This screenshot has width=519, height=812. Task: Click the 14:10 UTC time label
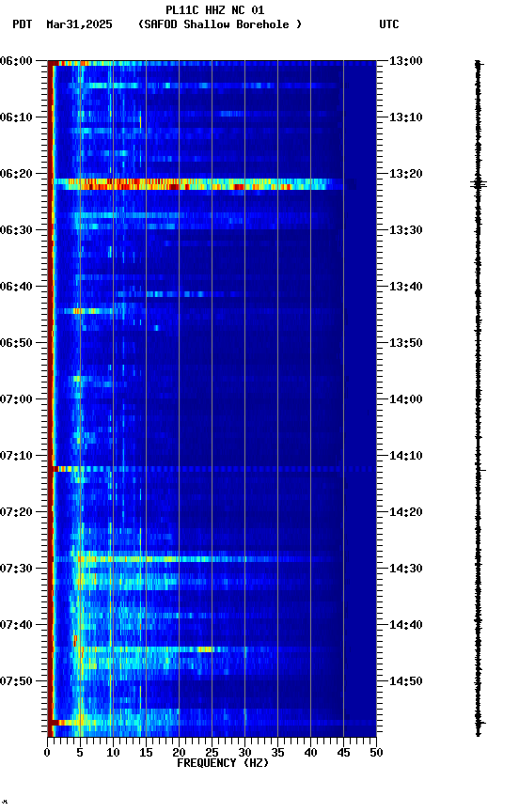(x=406, y=456)
